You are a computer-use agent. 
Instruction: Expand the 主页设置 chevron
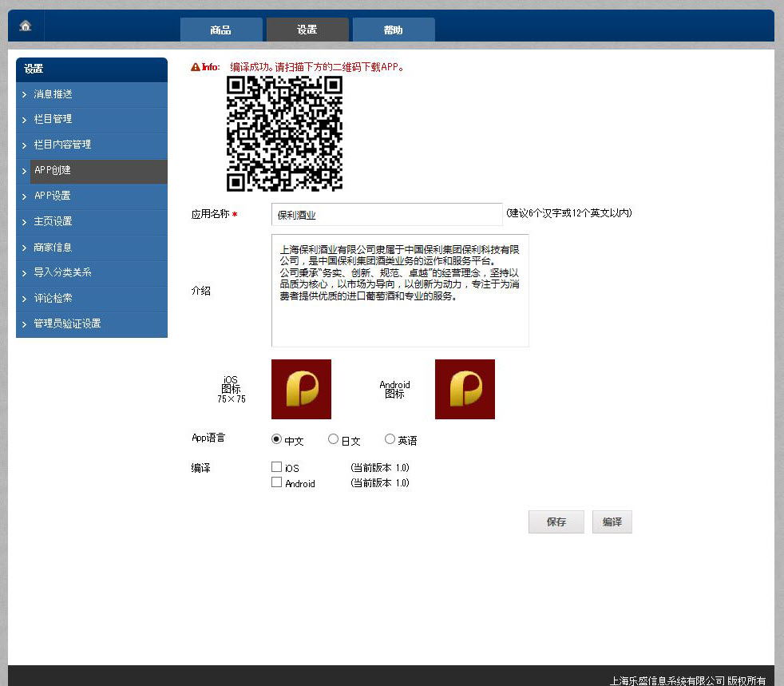24,222
